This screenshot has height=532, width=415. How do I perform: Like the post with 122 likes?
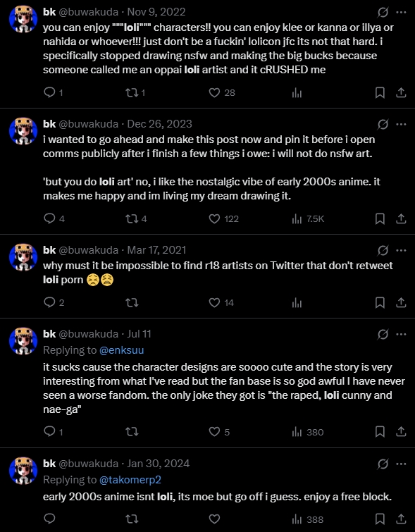pyautogui.click(x=214, y=218)
